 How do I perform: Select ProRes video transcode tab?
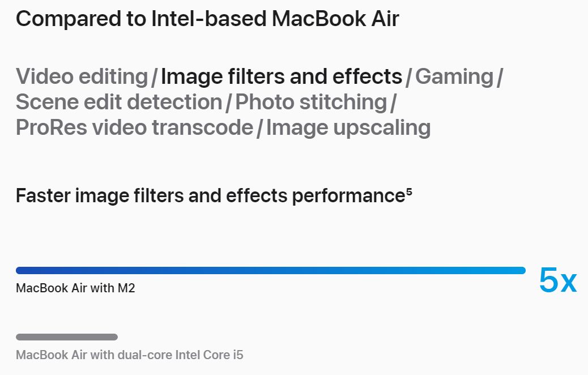pos(135,127)
